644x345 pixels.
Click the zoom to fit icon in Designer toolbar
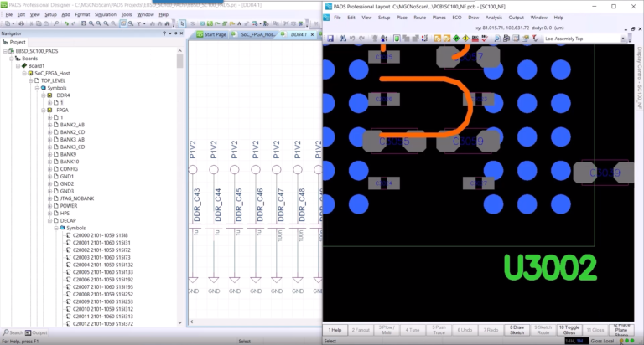tap(84, 23)
